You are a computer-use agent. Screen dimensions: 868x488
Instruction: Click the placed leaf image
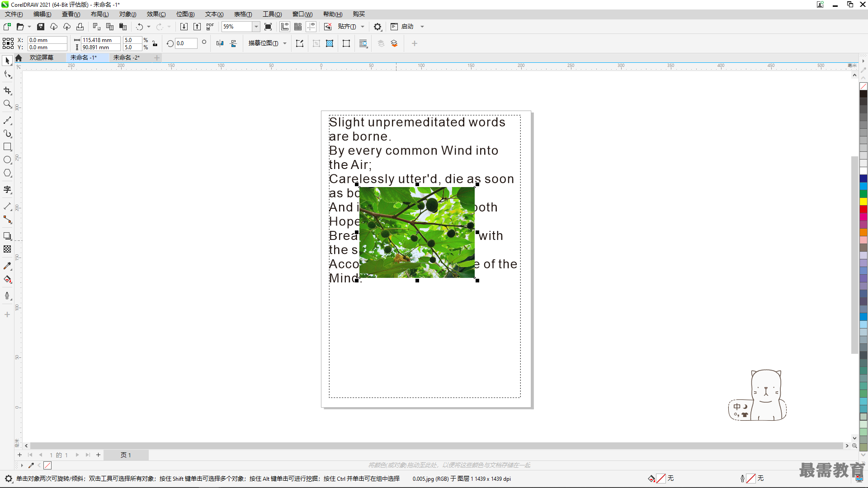pyautogui.click(x=417, y=232)
